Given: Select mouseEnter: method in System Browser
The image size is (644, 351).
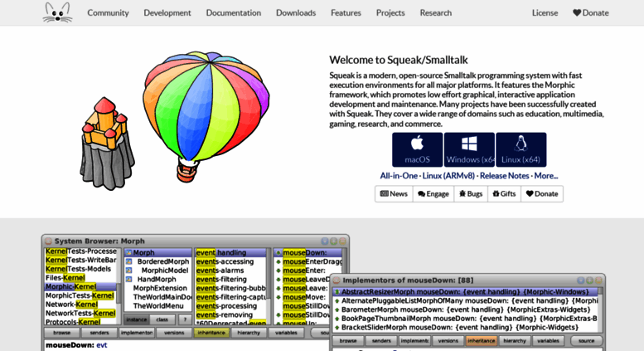Looking at the screenshot, I should [x=304, y=271].
